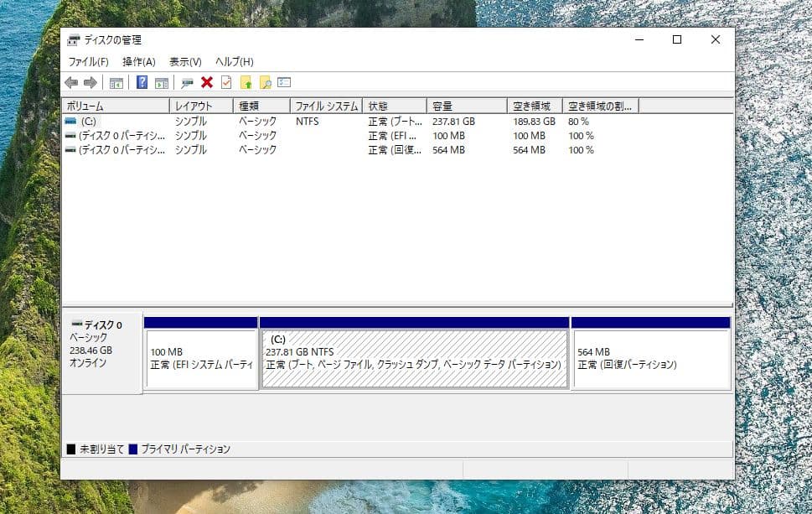
Task: Select the (C:) drive icon in the volume list
Action: coord(71,121)
